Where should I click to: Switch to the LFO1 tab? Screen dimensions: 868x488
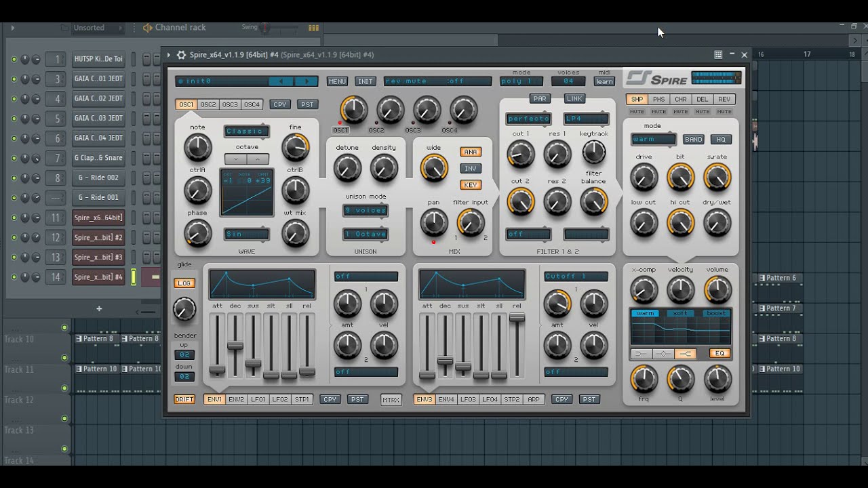pyautogui.click(x=258, y=400)
